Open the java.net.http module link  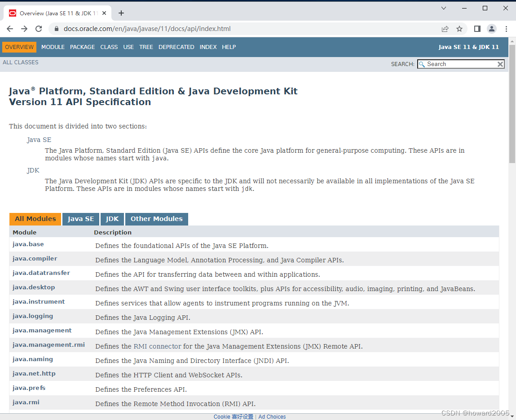tap(34, 374)
